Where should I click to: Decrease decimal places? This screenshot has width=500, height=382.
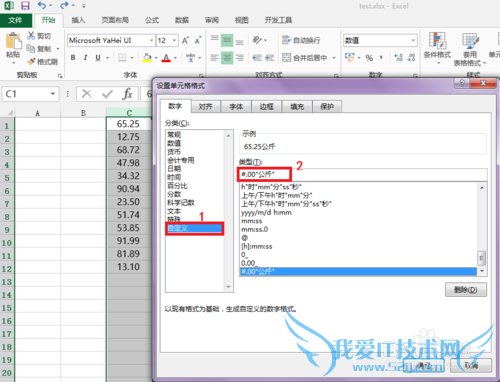click(x=411, y=58)
